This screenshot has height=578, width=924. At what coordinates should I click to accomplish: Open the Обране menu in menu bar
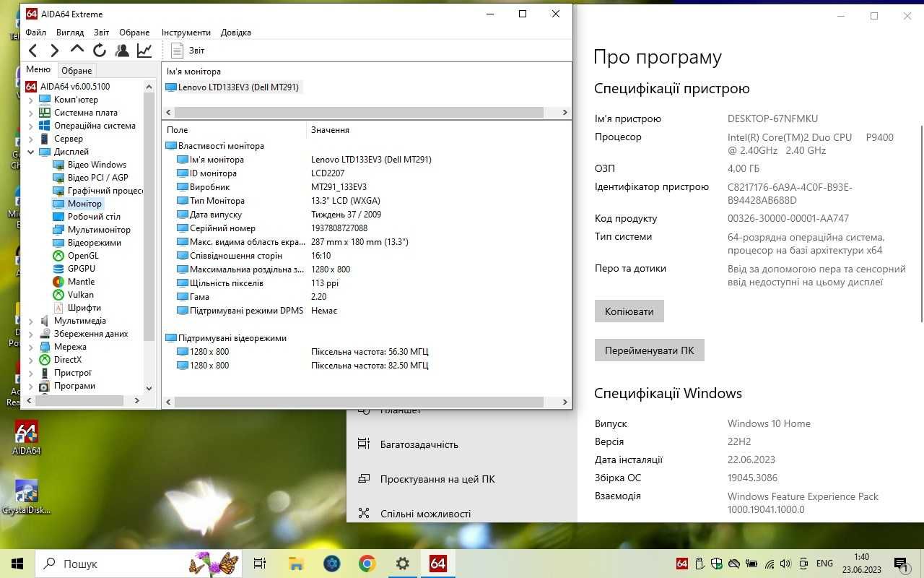pyautogui.click(x=135, y=33)
